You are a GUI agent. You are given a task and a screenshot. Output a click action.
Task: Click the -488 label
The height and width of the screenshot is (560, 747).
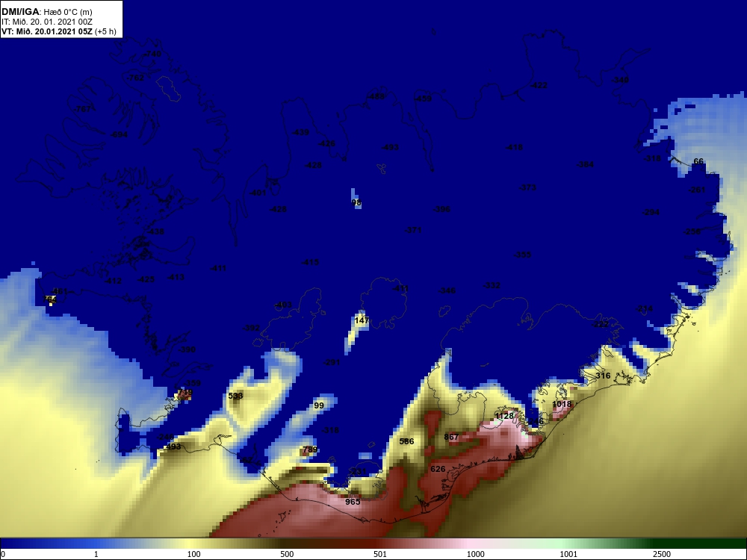point(376,96)
